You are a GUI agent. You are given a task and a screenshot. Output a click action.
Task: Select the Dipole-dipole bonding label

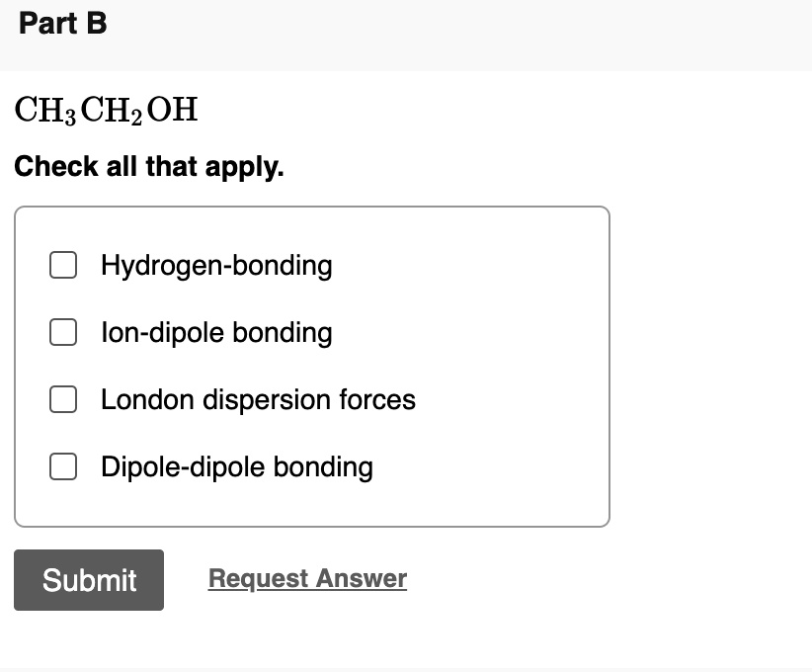tap(235, 466)
